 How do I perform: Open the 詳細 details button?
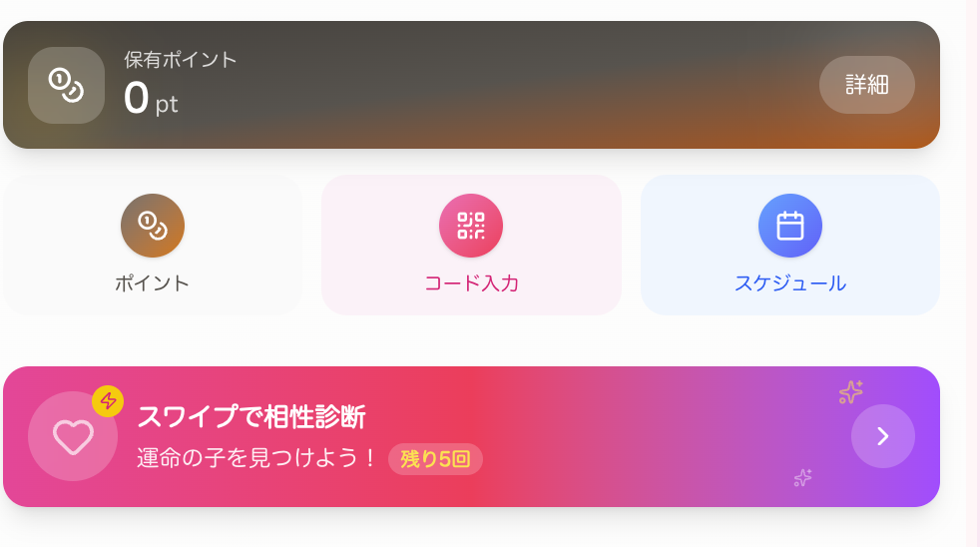pos(866,85)
